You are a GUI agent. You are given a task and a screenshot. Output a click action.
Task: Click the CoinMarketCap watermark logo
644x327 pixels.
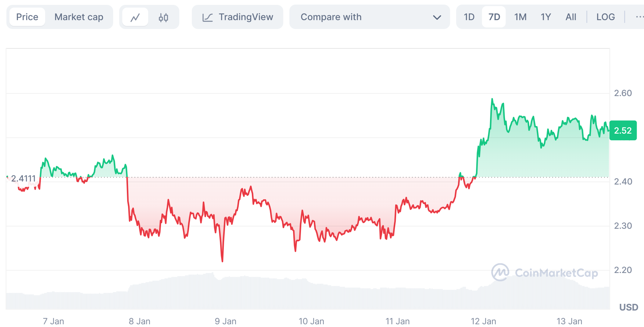500,272
